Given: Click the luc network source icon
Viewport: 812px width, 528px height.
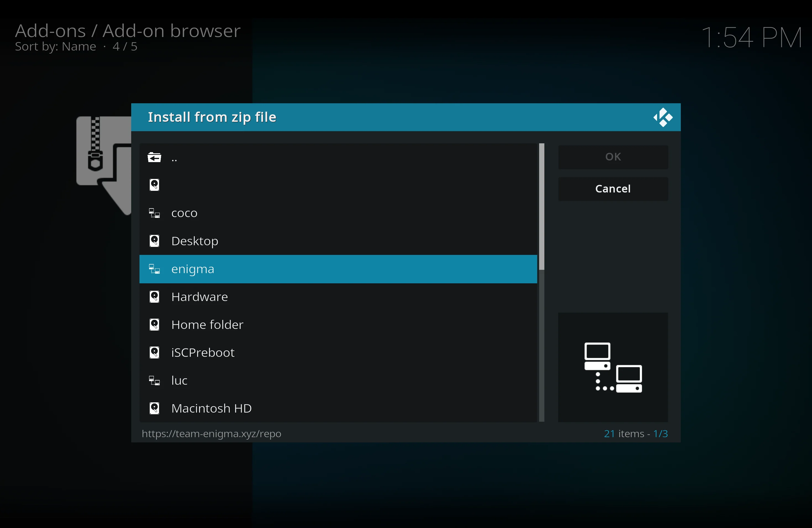Looking at the screenshot, I should click(154, 381).
